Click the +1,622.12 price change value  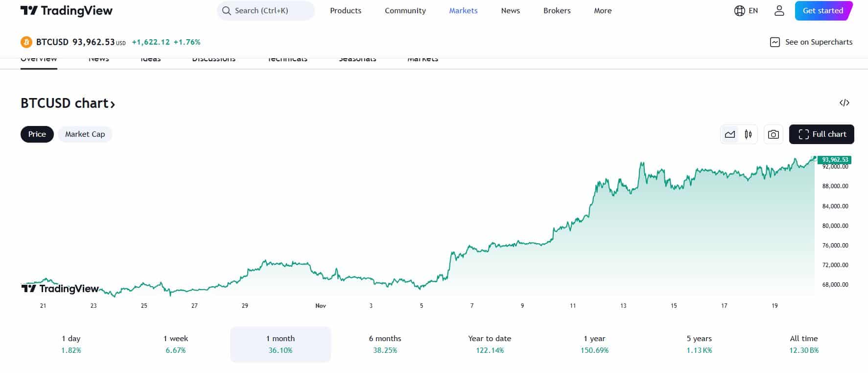coord(151,42)
